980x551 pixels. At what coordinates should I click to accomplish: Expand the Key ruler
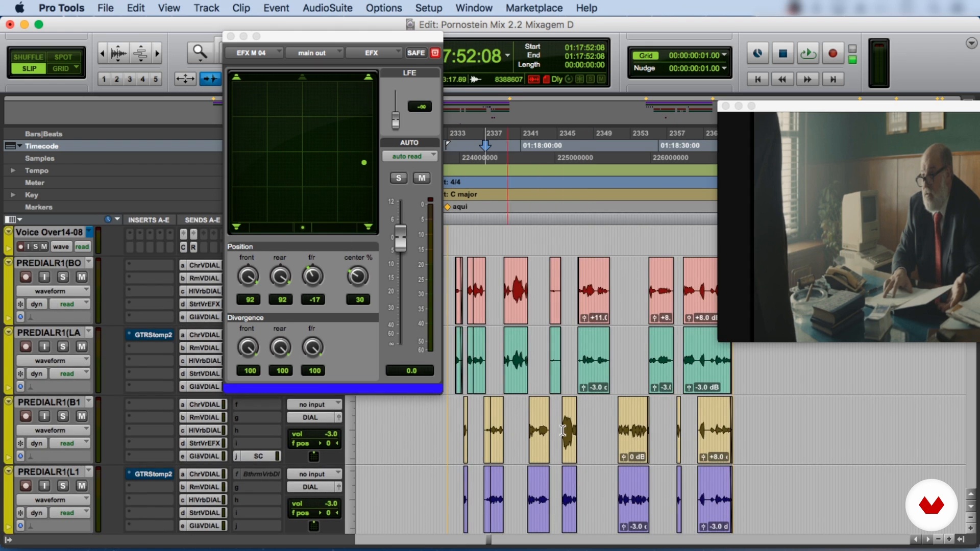[x=13, y=195]
